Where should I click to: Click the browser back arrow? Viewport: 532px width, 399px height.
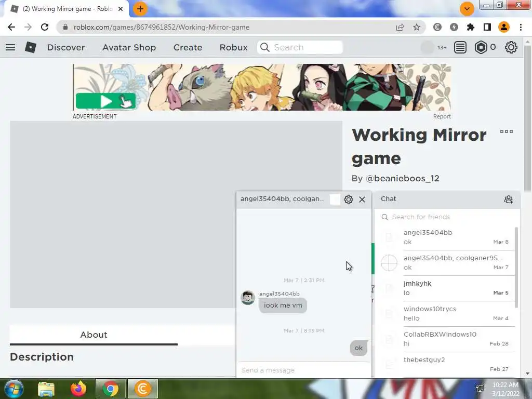point(11,27)
